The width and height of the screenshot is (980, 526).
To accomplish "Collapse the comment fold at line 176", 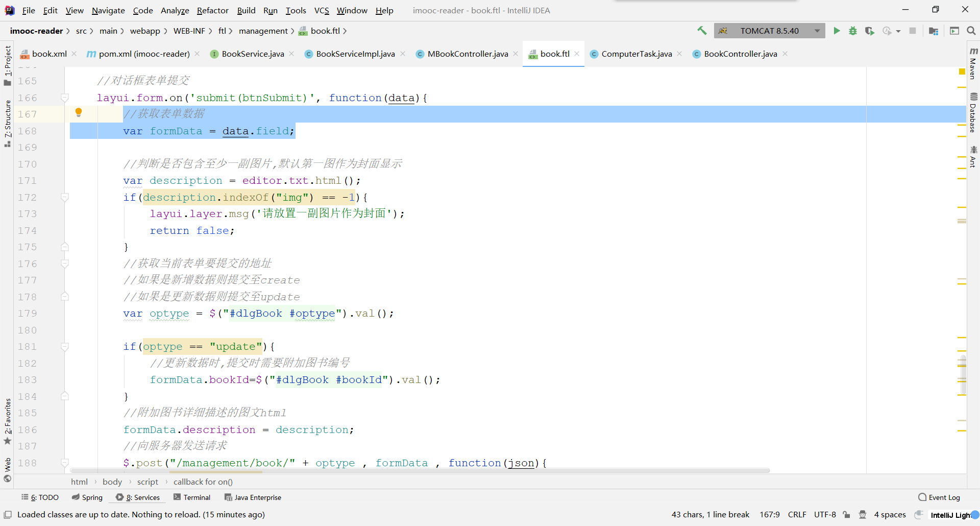I will pyautogui.click(x=65, y=264).
